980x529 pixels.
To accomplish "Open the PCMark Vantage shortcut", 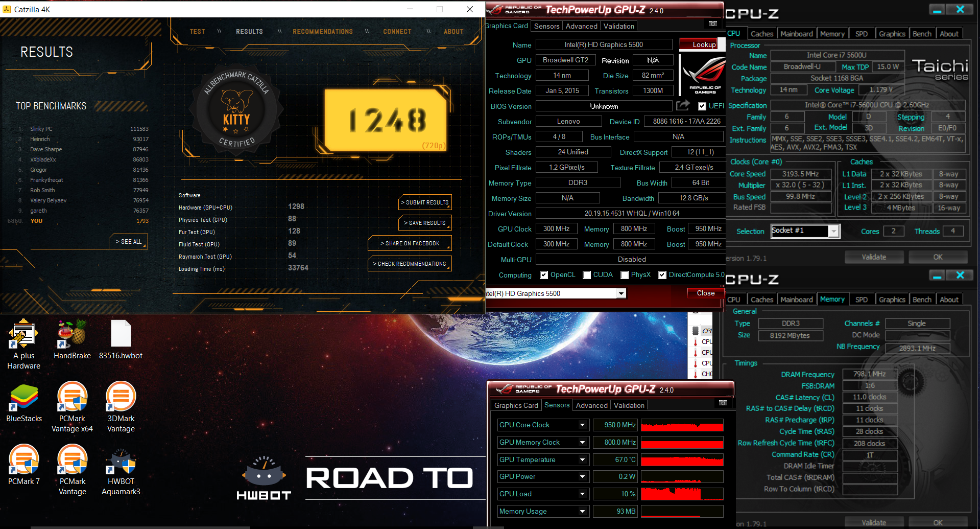I will (x=72, y=470).
